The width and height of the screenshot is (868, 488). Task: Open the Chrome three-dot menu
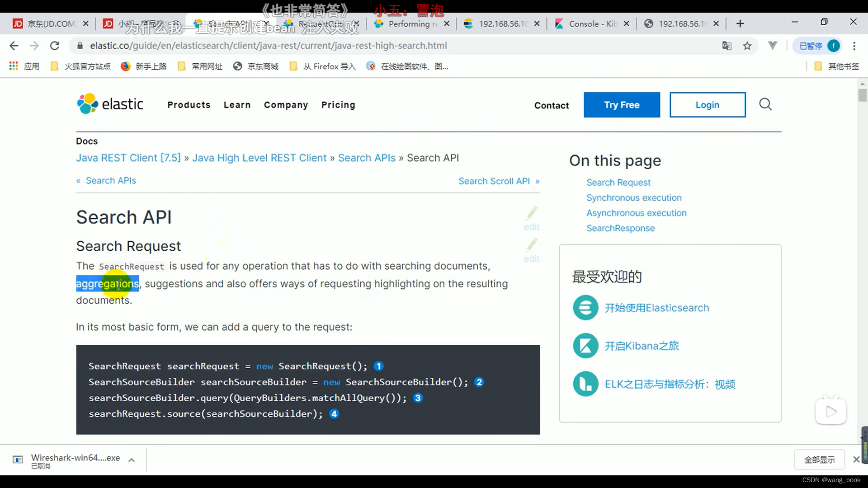point(854,46)
